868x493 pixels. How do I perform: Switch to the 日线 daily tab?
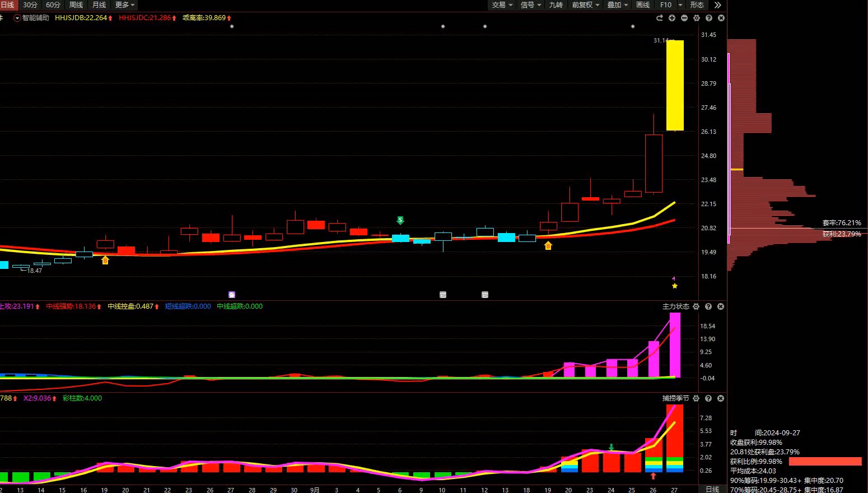click(x=8, y=4)
